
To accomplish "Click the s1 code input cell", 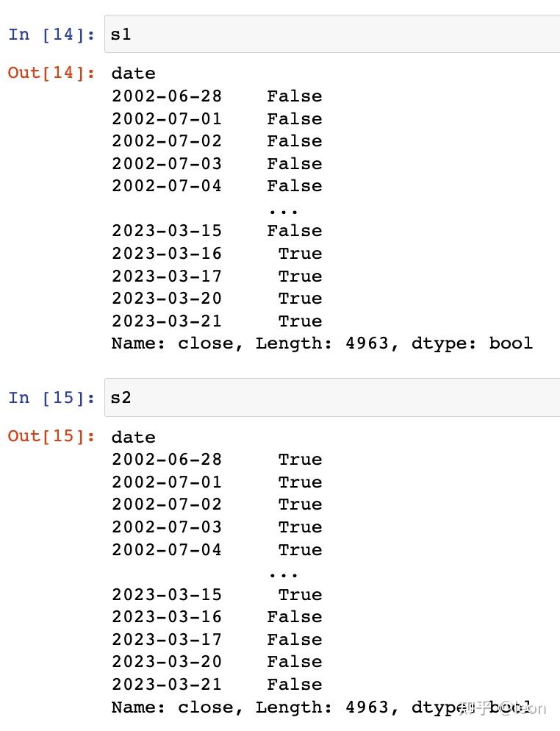I will tap(332, 34).
